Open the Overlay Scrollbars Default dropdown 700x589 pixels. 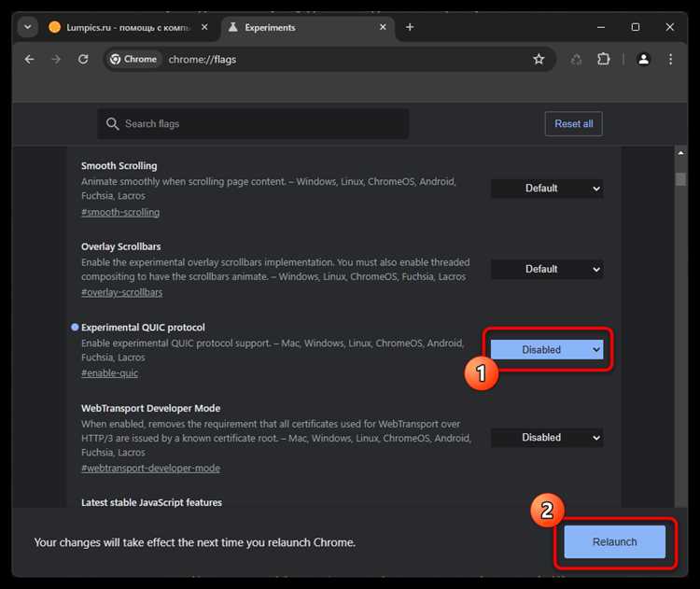(547, 269)
